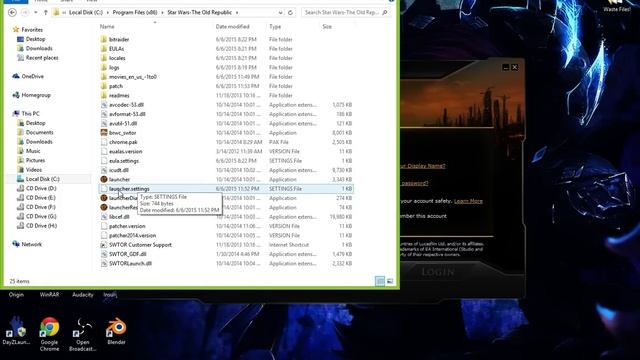Open the logs folder icon
640x360 pixels.
point(104,68)
